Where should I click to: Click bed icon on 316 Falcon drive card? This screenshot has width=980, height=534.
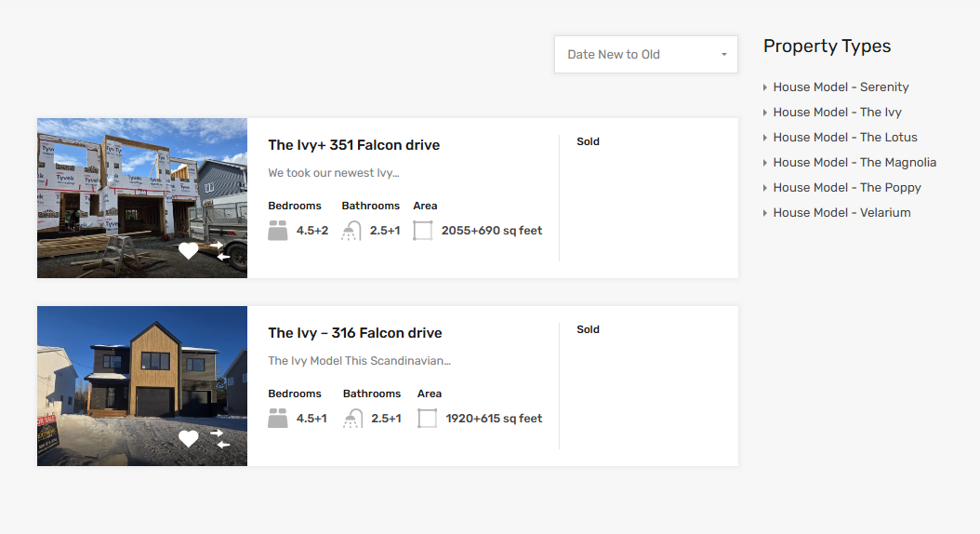coord(277,419)
